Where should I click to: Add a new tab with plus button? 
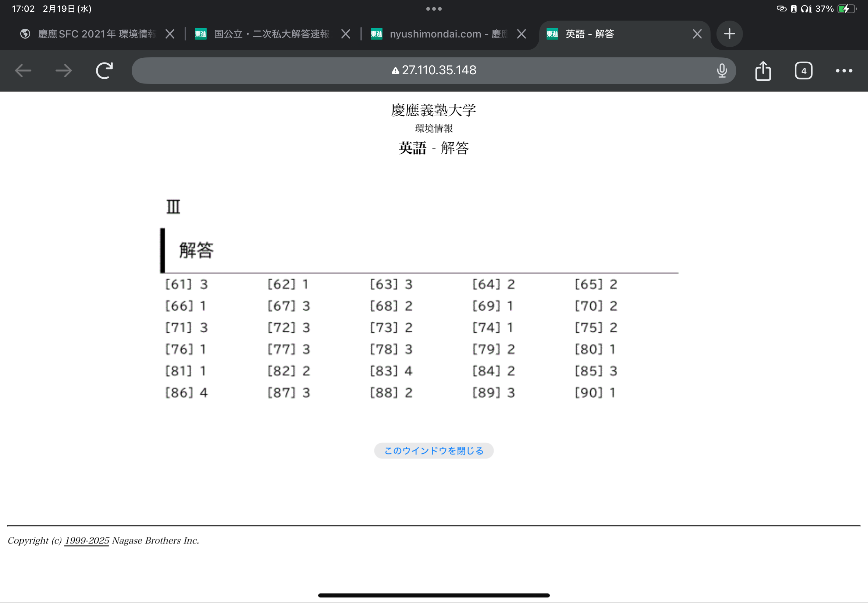729,34
